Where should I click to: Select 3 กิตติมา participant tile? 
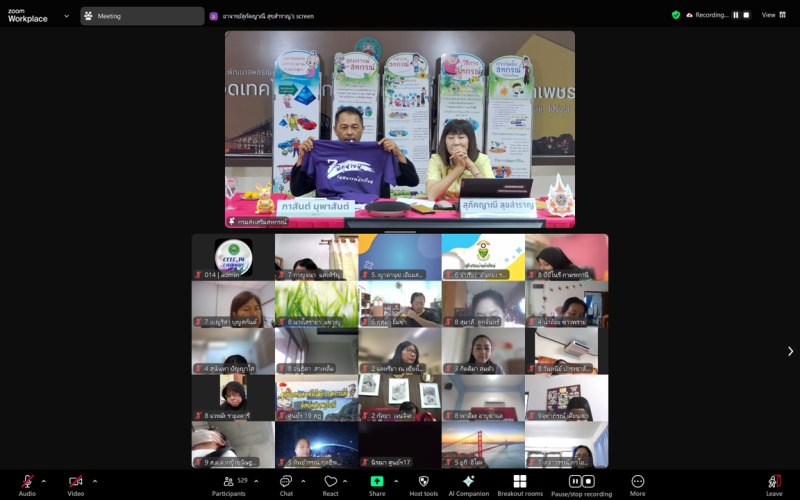click(x=483, y=351)
